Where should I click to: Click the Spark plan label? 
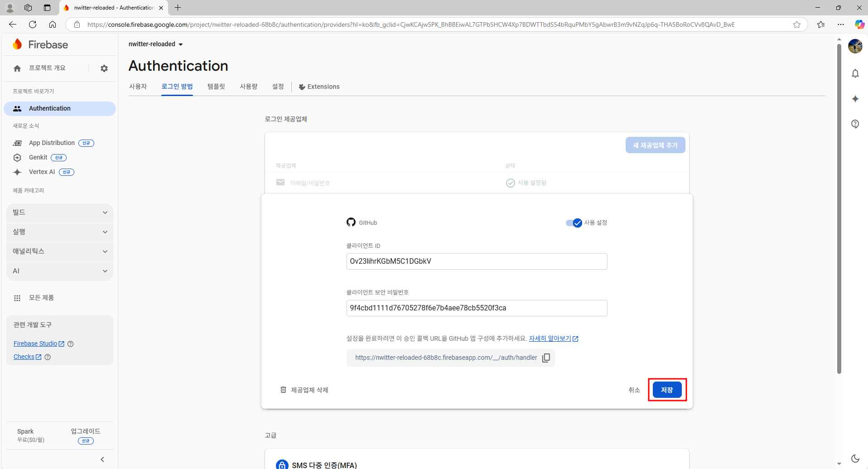(x=25, y=431)
